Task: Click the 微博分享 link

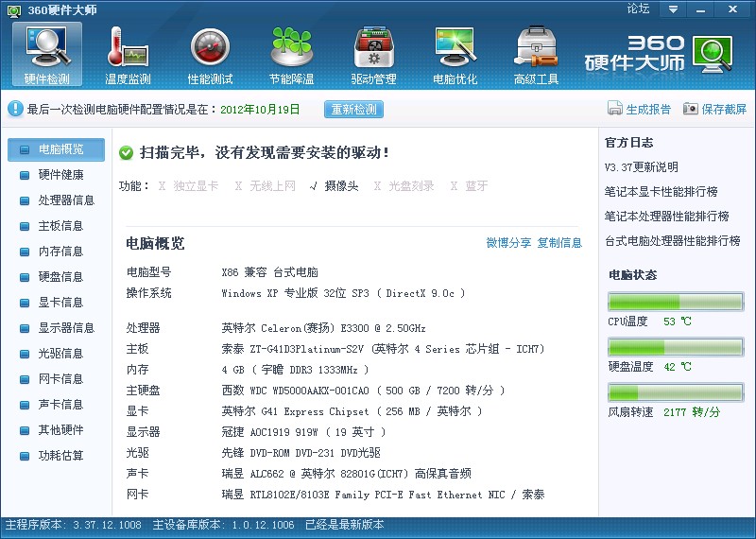Action: [508, 243]
